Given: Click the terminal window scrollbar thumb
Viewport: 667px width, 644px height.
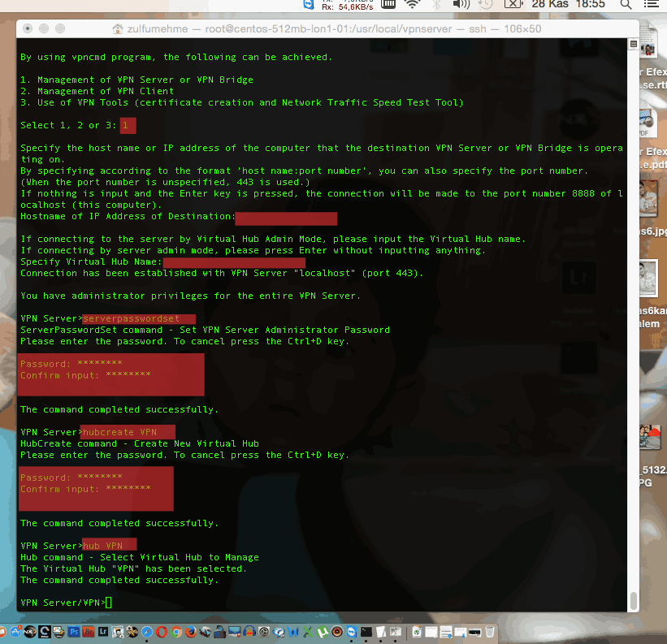Looking at the screenshot, I should pyautogui.click(x=633, y=600).
